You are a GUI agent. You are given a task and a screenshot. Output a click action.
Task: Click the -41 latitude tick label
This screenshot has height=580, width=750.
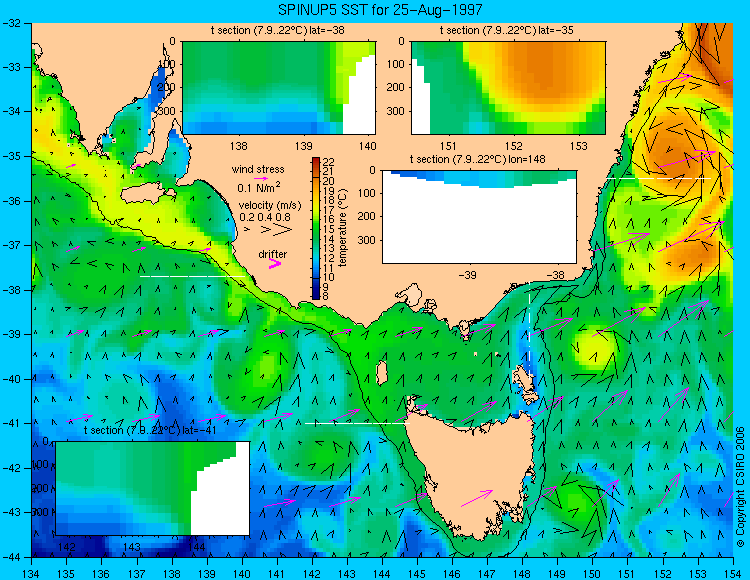pyautogui.click(x=11, y=423)
